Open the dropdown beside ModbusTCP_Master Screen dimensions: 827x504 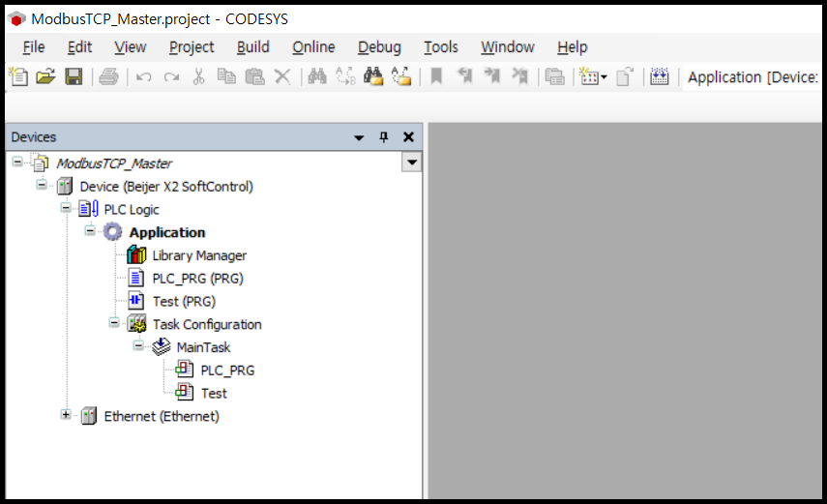point(411,163)
